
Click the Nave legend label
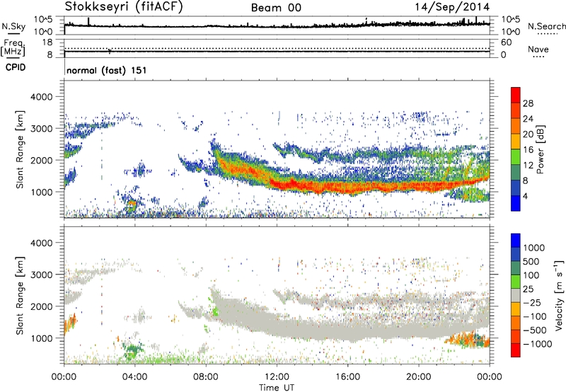pos(538,49)
